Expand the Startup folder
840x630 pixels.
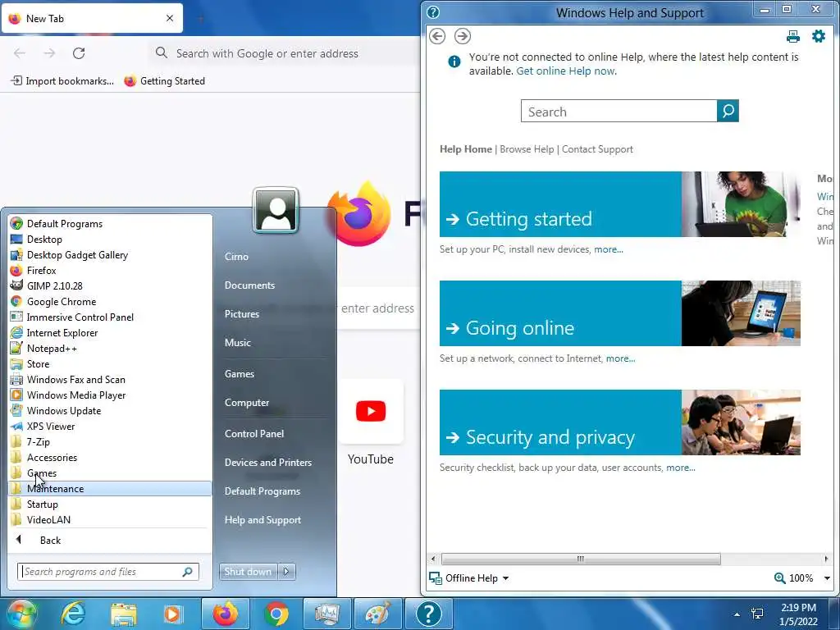click(110, 504)
